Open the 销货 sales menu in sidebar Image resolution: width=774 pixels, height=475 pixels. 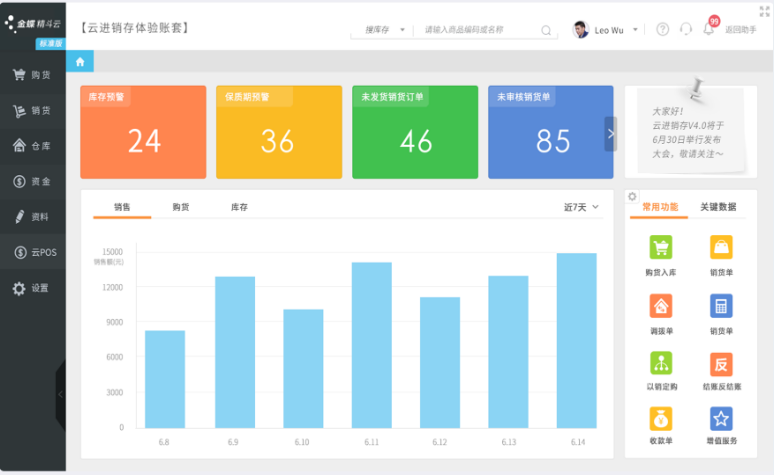pos(33,111)
